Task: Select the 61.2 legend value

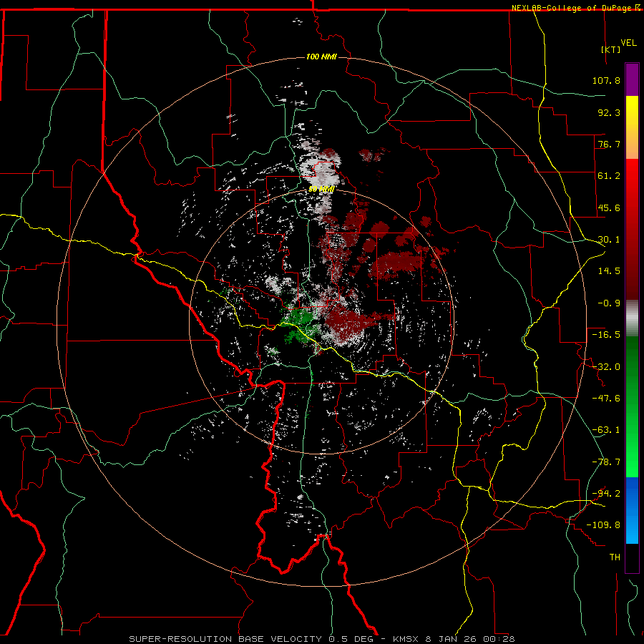Action: pyautogui.click(x=609, y=176)
